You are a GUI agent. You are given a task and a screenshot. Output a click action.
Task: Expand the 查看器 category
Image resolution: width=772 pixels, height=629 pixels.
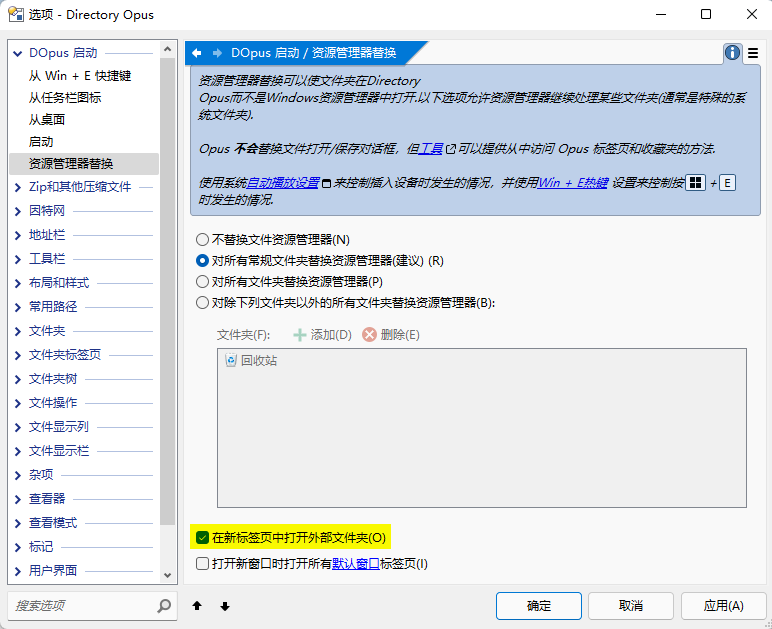(x=18, y=499)
